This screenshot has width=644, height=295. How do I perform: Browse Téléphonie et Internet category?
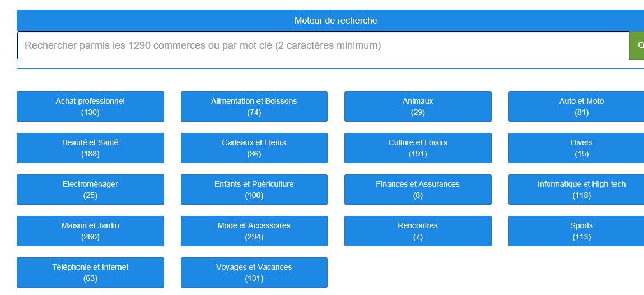(x=90, y=273)
